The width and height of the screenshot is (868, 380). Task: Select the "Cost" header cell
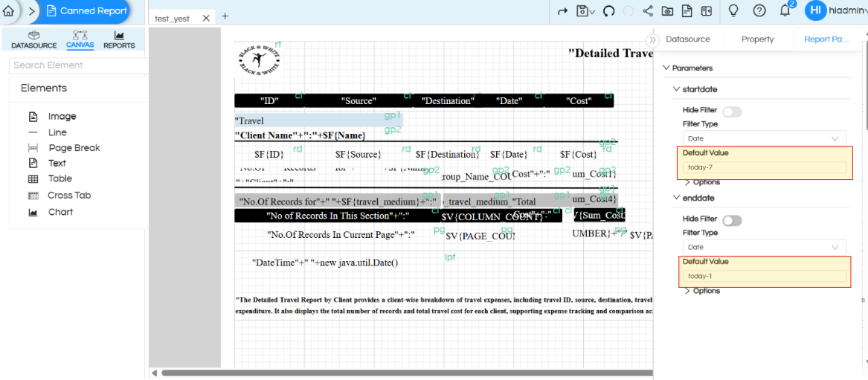pyautogui.click(x=579, y=100)
